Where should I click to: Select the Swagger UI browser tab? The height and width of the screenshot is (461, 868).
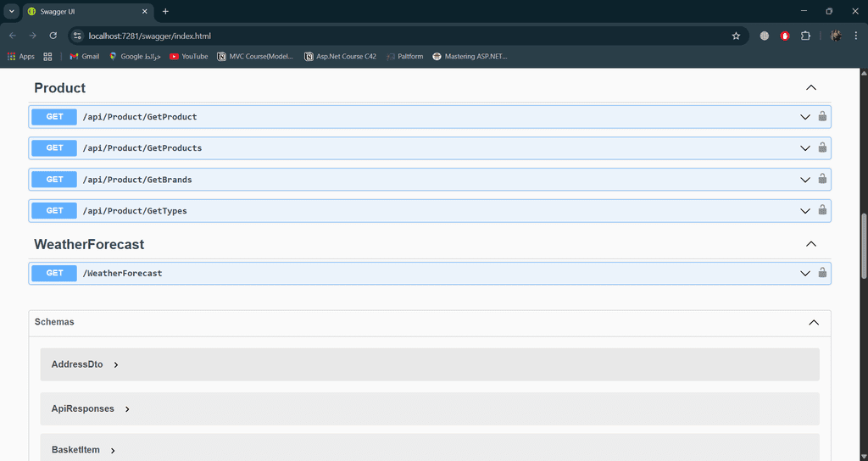coord(85,11)
